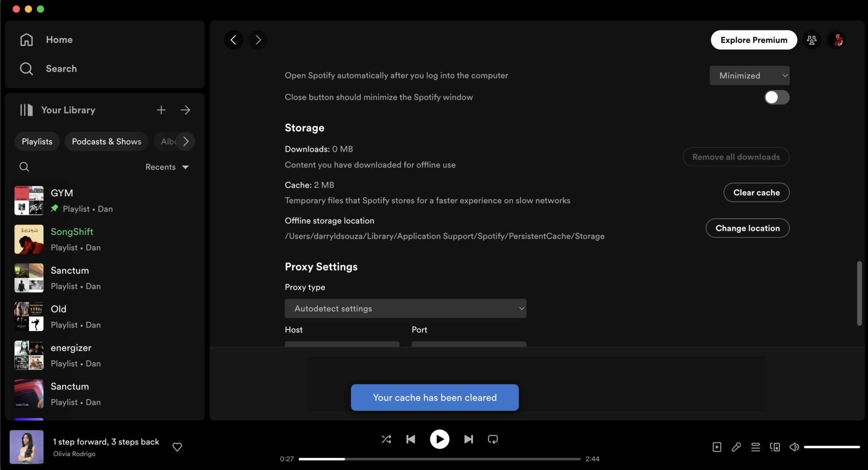Show lyrics with the microphone icon
This screenshot has height=470, width=868.
pyautogui.click(x=736, y=447)
